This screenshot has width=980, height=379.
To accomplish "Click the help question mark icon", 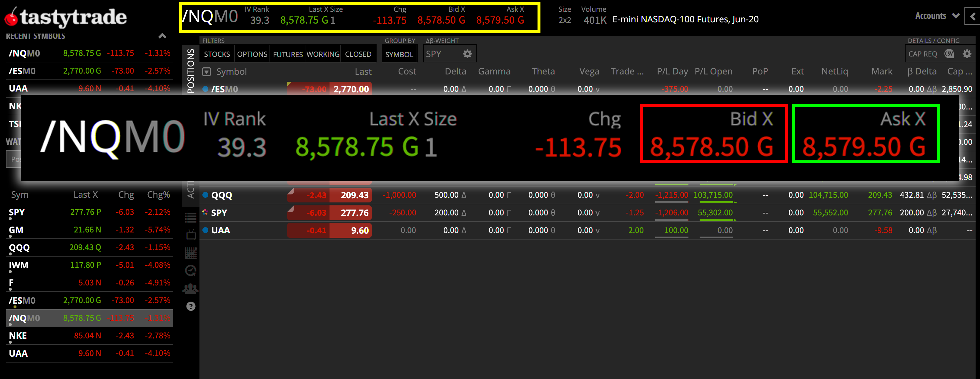I will [191, 305].
